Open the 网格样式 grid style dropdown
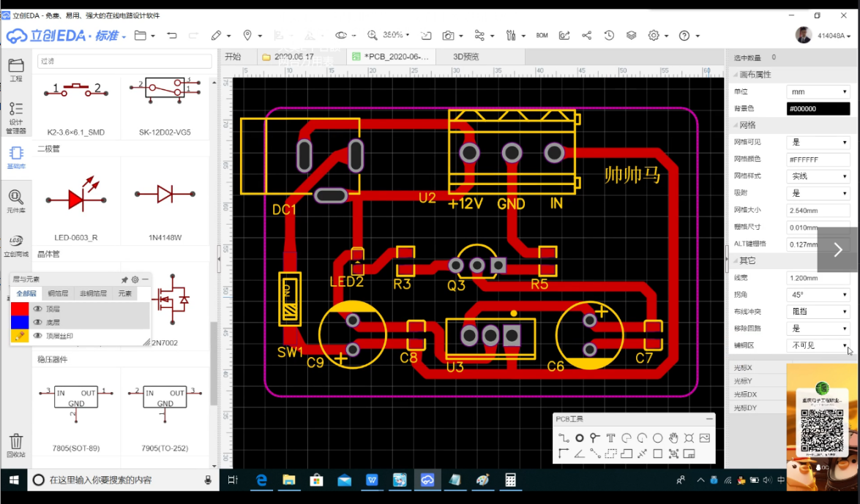 tap(818, 176)
